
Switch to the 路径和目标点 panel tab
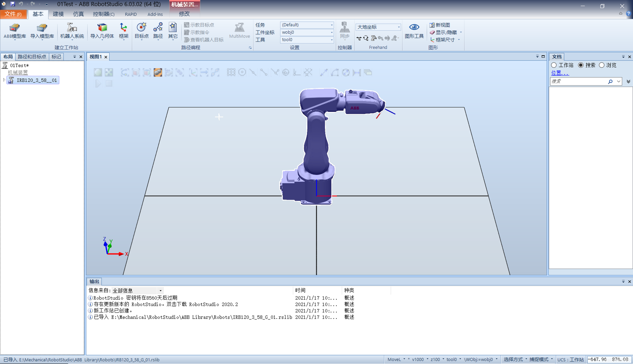32,57
